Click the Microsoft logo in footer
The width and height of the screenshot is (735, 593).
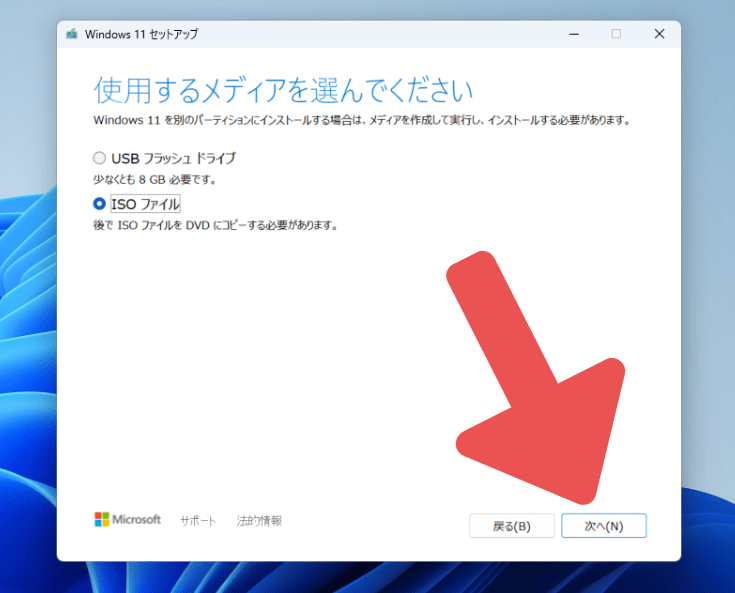[x=128, y=519]
